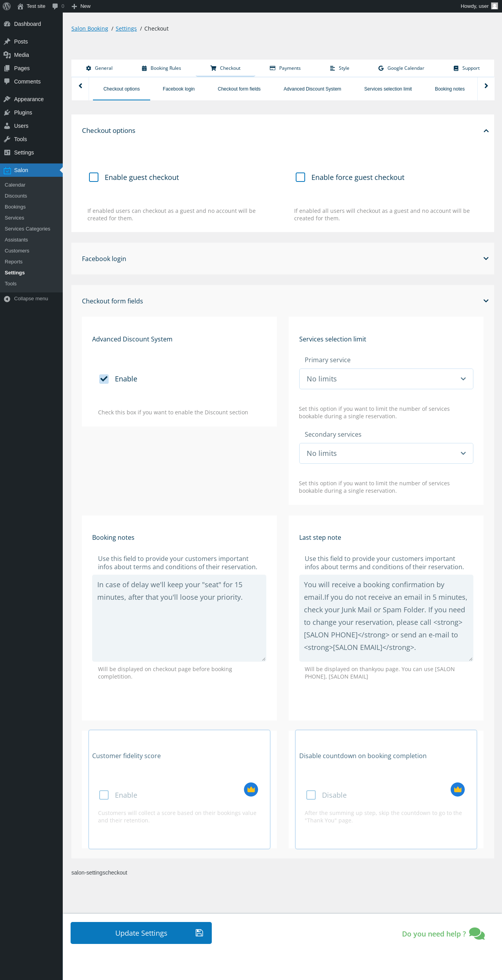Open the Google Calendar tab
The image size is (502, 980).
[x=401, y=68]
